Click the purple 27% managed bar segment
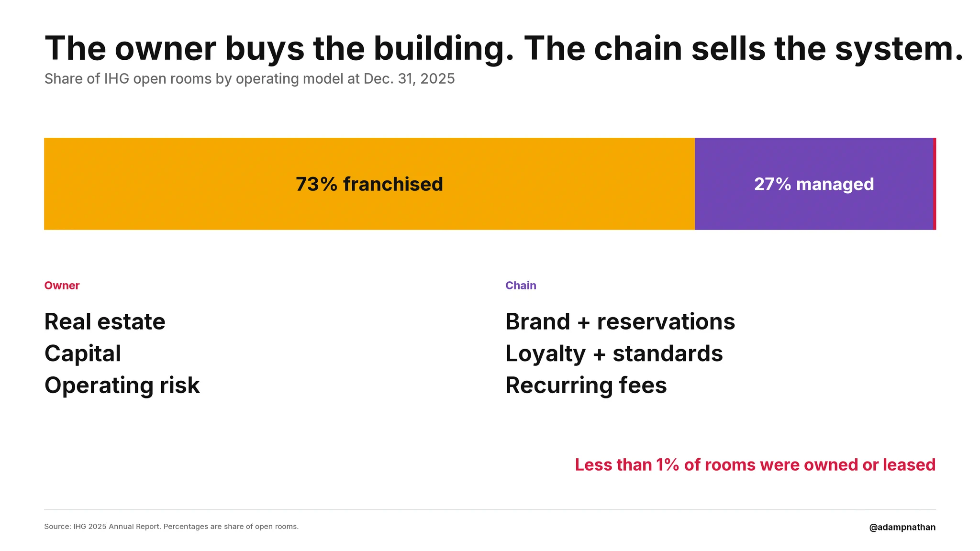 [x=814, y=184]
